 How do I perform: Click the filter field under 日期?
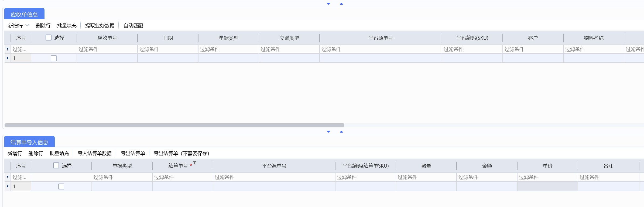[x=168, y=49]
